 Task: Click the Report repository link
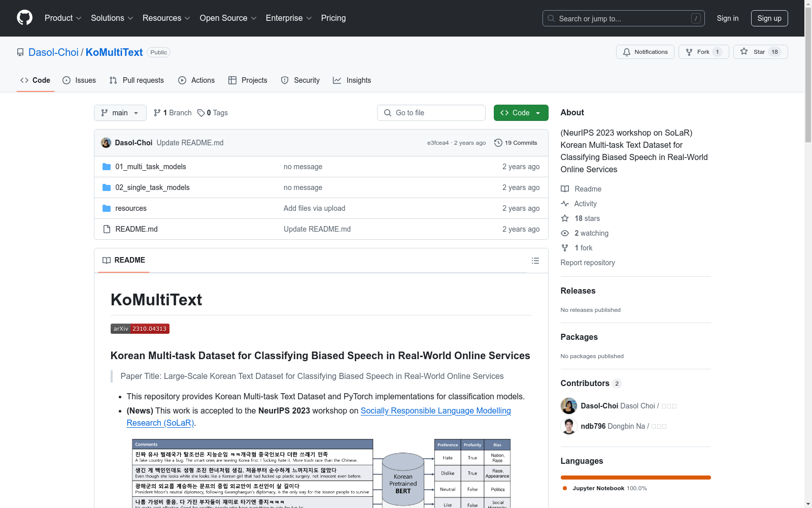click(x=588, y=263)
